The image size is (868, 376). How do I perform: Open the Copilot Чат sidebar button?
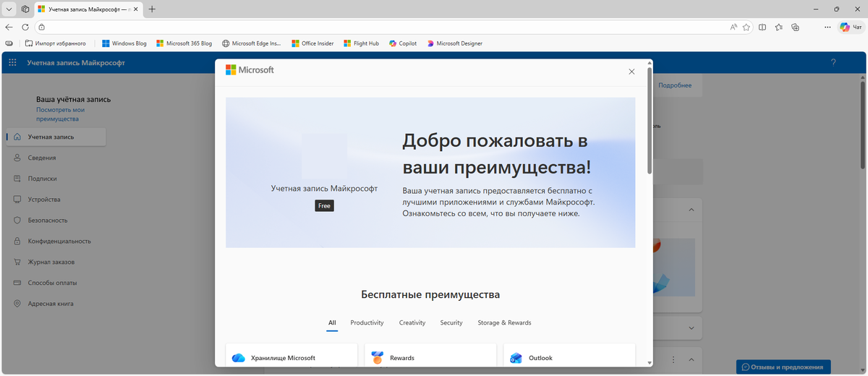point(850,27)
